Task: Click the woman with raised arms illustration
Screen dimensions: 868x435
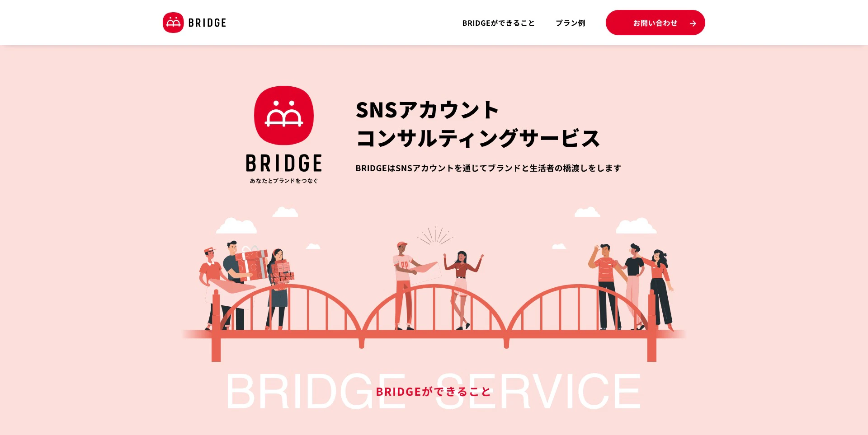Action: click(462, 289)
